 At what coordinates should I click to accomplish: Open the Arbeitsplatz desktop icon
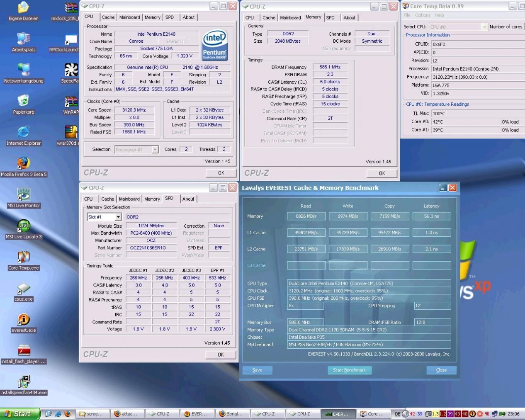tap(24, 42)
